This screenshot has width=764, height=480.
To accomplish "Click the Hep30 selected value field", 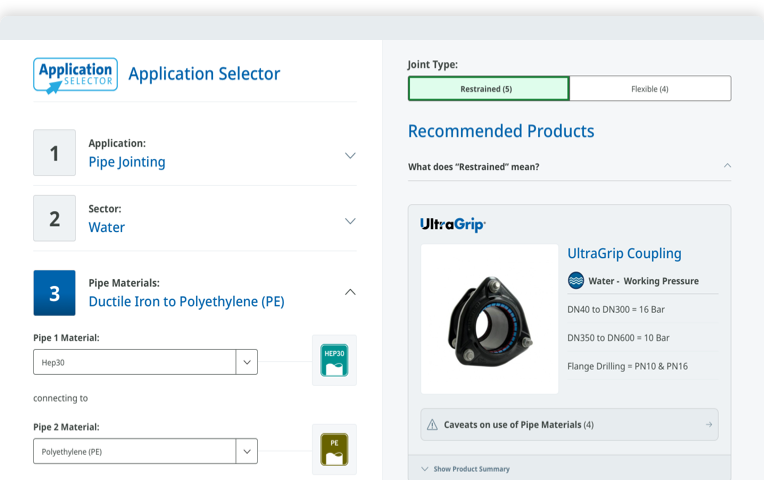I will (134, 362).
